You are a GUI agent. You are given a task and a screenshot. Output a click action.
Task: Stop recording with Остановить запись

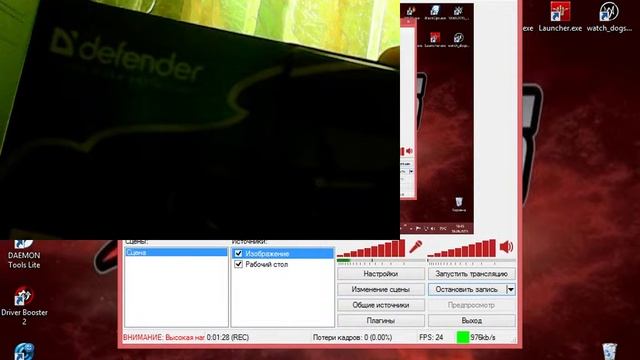click(467, 289)
